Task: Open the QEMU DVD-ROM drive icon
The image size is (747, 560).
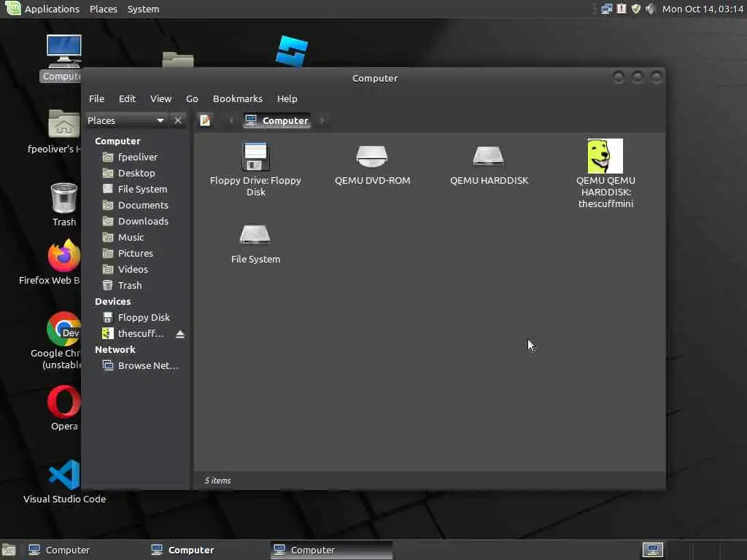Action: coord(372,156)
